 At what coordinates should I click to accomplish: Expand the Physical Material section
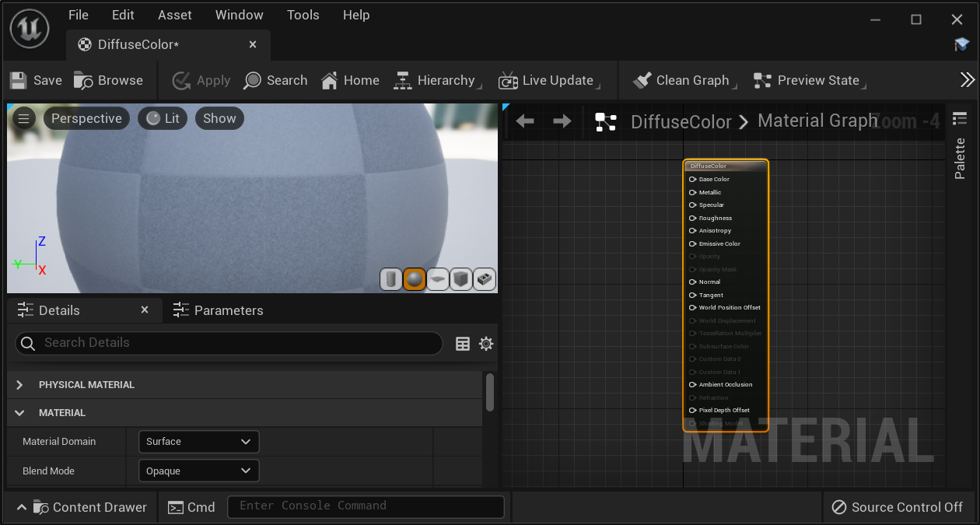point(19,385)
